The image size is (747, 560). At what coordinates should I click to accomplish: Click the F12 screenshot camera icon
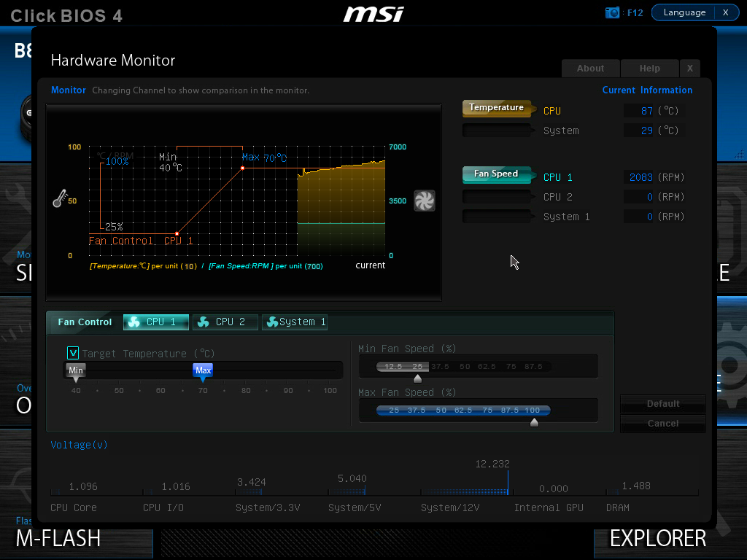pyautogui.click(x=612, y=13)
